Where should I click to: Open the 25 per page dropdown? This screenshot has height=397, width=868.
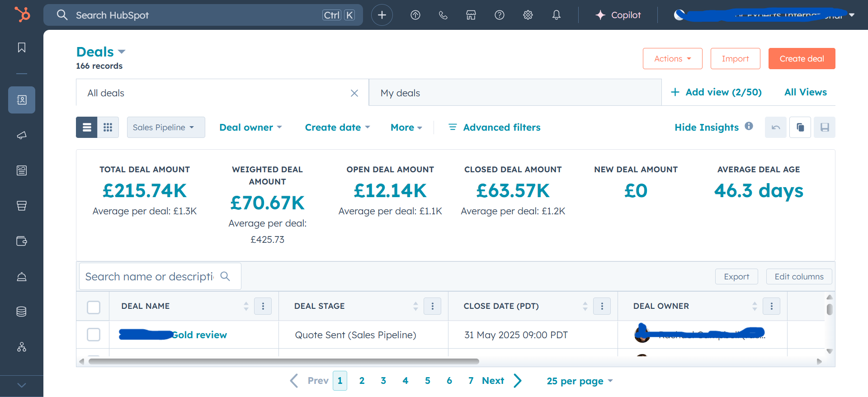tap(580, 381)
